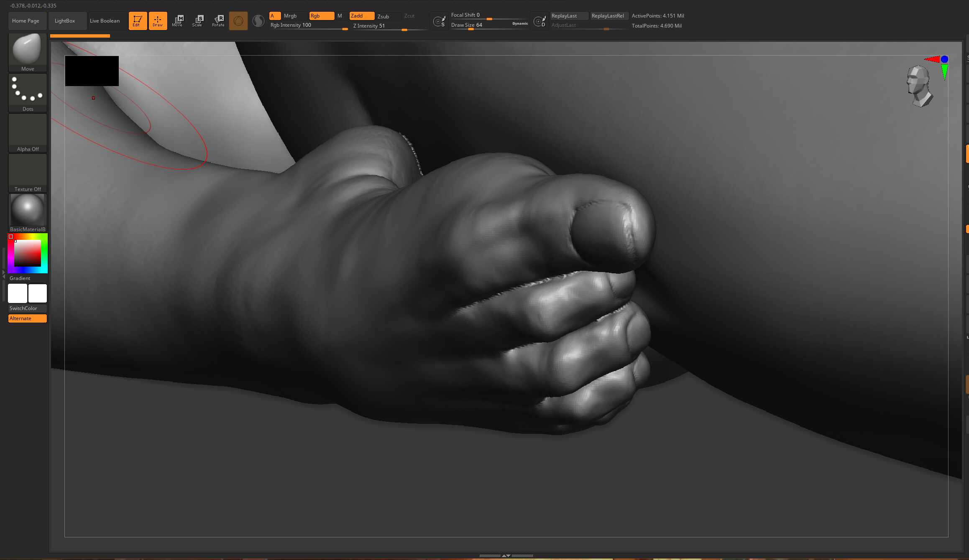This screenshot has height=560, width=969.
Task: Open the Alpha Off selector
Action: point(28,133)
